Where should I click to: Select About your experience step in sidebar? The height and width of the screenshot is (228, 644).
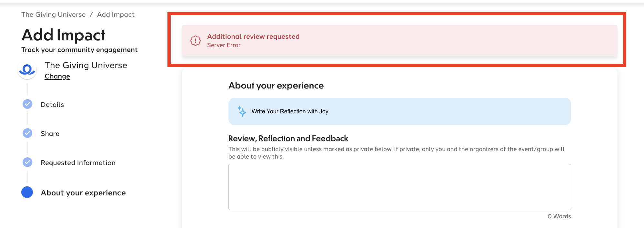tap(83, 193)
